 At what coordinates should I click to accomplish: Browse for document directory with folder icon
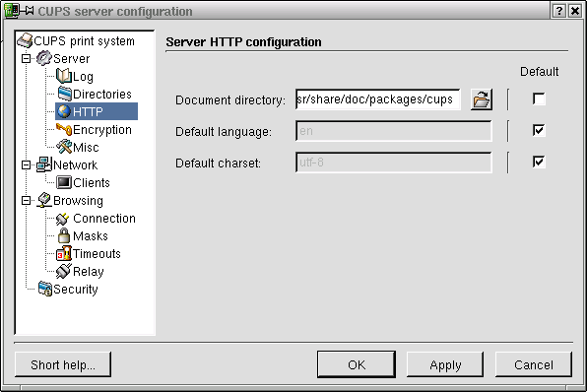pos(482,99)
